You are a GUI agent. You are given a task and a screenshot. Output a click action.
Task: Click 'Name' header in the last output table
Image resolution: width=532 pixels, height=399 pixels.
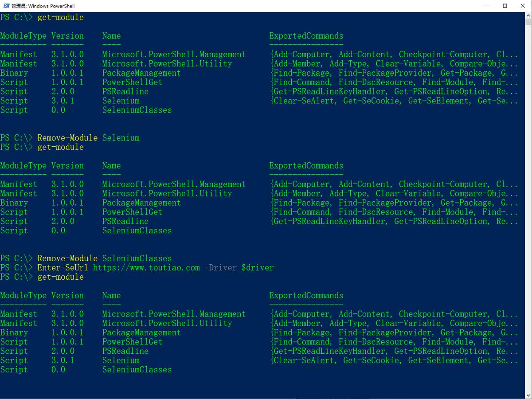[x=111, y=296]
